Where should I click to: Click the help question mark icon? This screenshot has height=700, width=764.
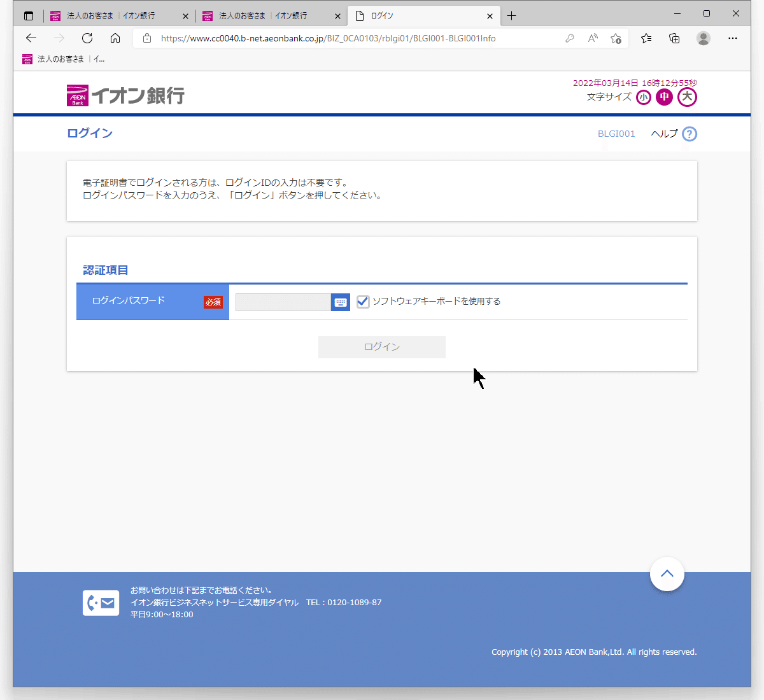(690, 134)
